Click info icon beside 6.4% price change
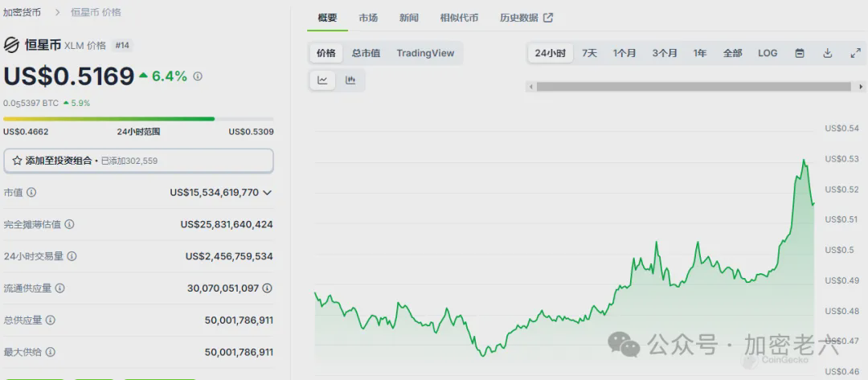 point(198,76)
